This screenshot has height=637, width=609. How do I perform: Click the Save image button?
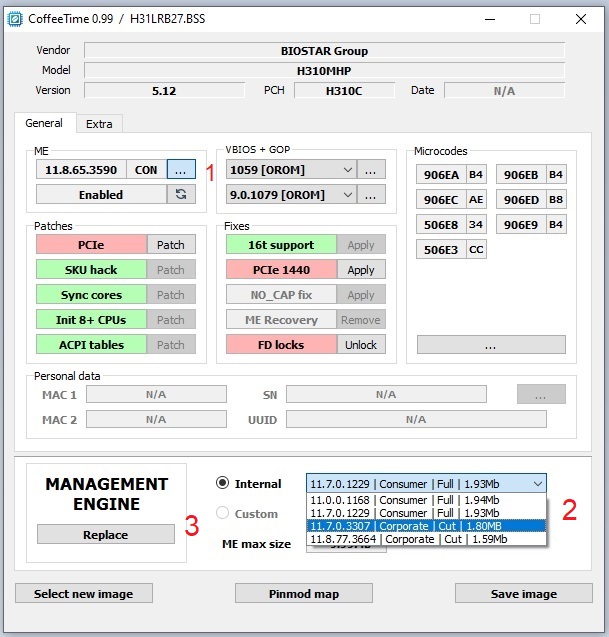(x=523, y=594)
